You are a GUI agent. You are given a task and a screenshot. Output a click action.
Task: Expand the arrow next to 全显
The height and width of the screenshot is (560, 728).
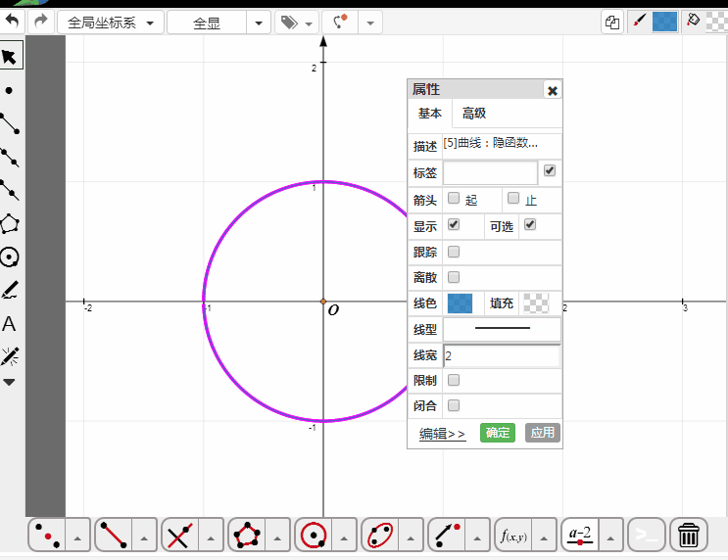click(259, 23)
